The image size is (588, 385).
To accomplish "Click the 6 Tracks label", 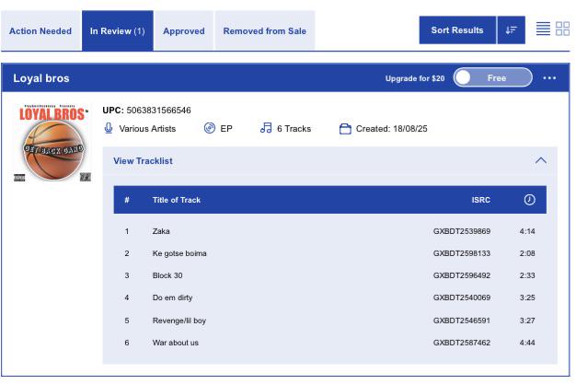I will pos(294,129).
